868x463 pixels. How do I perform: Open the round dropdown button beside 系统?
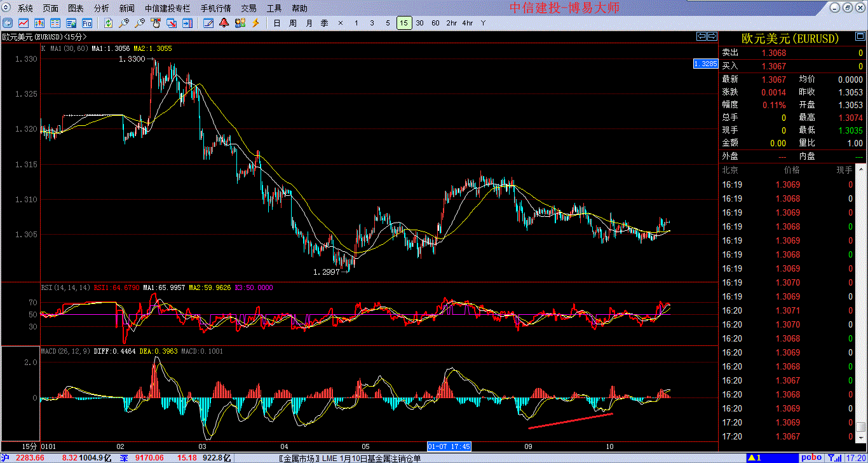7,8
